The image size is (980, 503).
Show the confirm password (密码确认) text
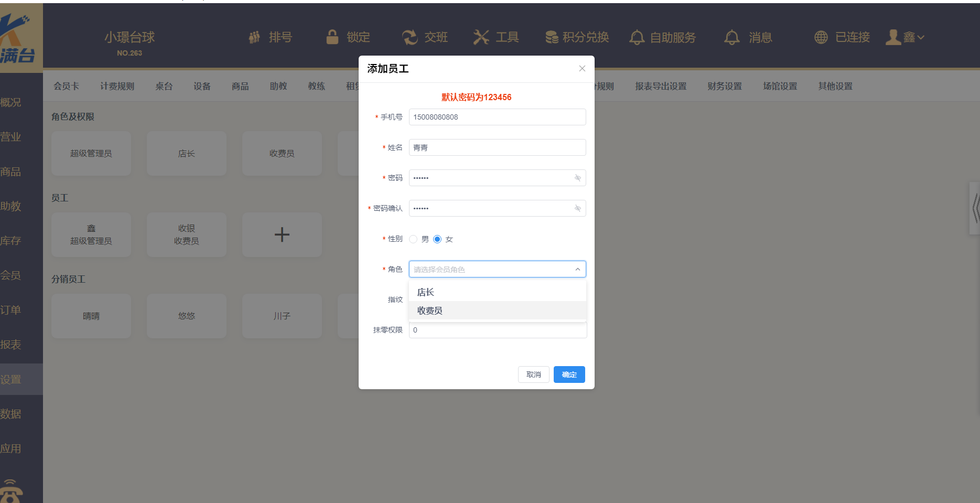[578, 208]
